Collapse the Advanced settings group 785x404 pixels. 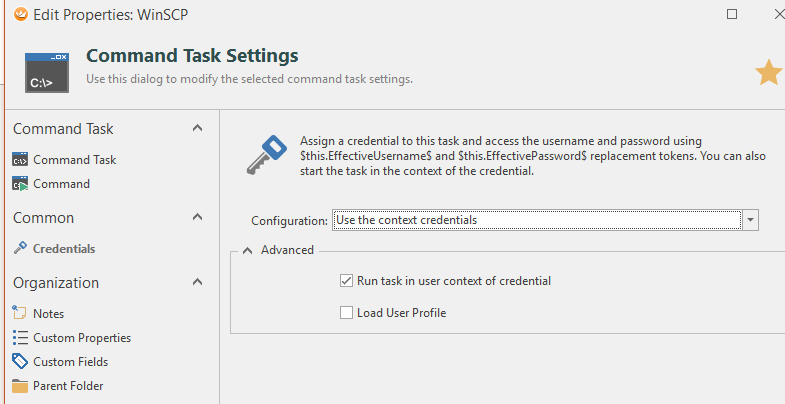(247, 250)
